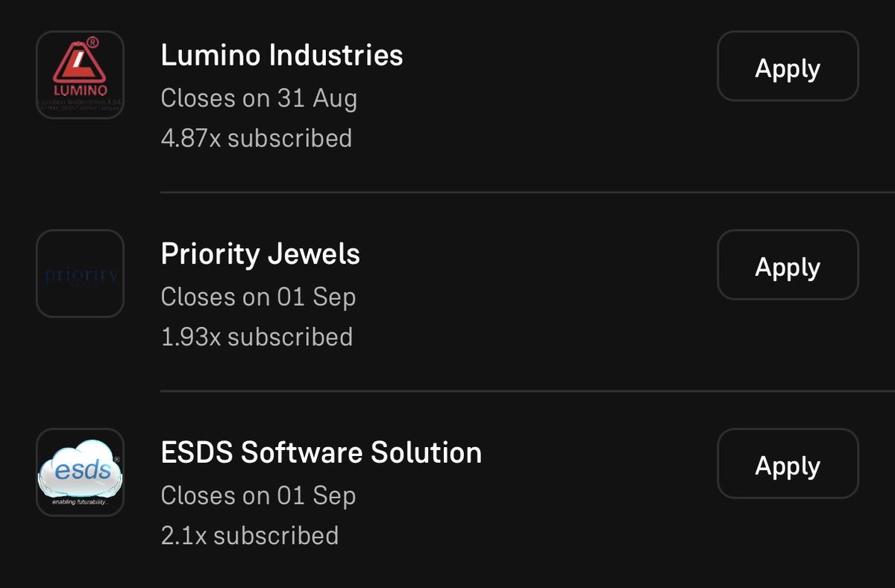This screenshot has width=895, height=588.
Task: Tap the Priority Jewels logo thumbnail
Action: [80, 274]
